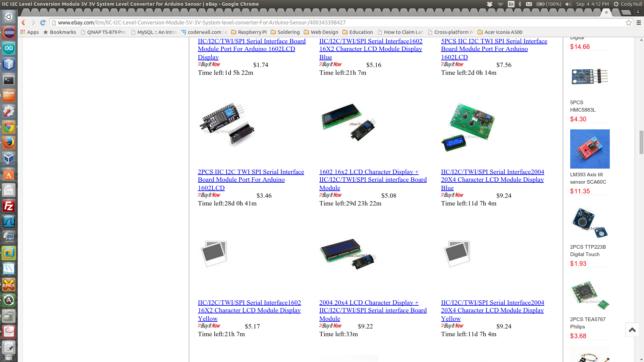Open the Files manager in dock
Image resolution: width=644 pixels, height=362 pixels.
pyautogui.click(x=9, y=96)
